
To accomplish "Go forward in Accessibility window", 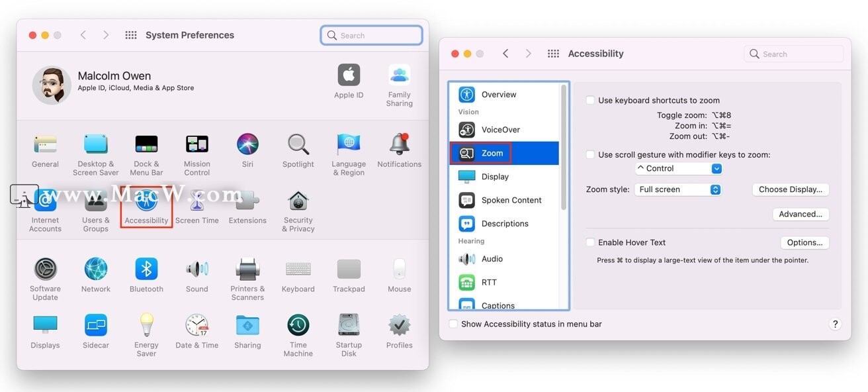I will (x=528, y=54).
